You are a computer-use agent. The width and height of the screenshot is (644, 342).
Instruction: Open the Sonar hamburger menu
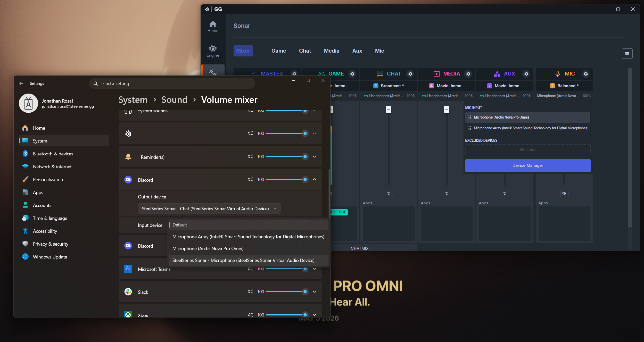(627, 54)
